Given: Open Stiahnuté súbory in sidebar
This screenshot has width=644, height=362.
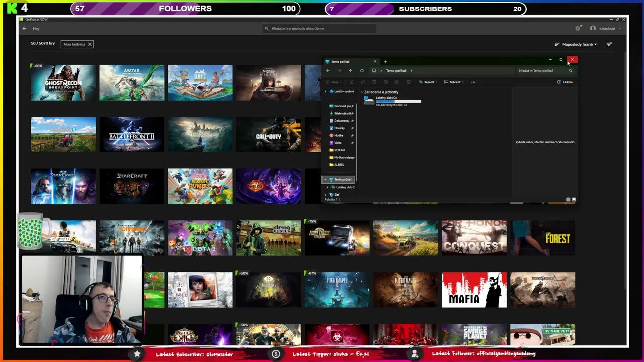Looking at the screenshot, I should (x=342, y=113).
